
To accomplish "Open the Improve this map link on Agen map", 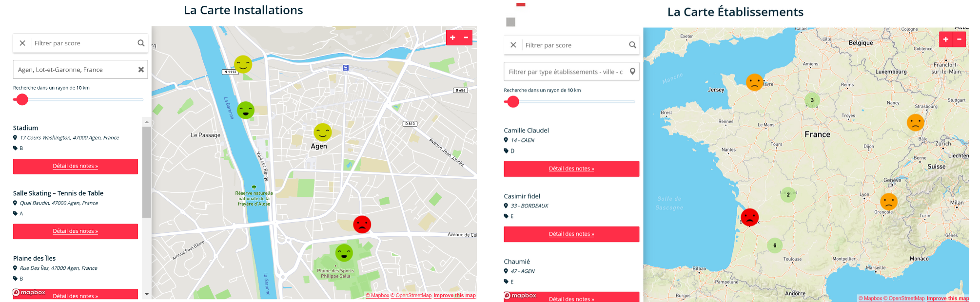I will (x=454, y=295).
